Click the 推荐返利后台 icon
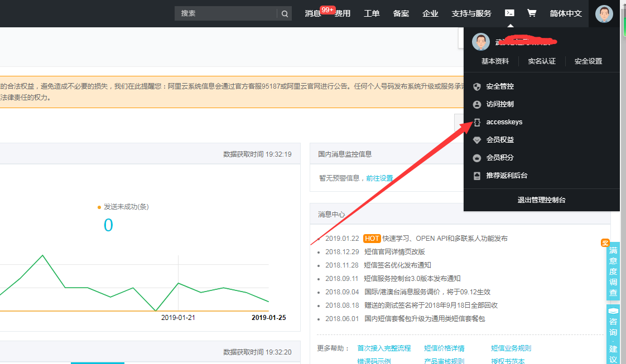The width and height of the screenshot is (626, 364). click(x=476, y=176)
